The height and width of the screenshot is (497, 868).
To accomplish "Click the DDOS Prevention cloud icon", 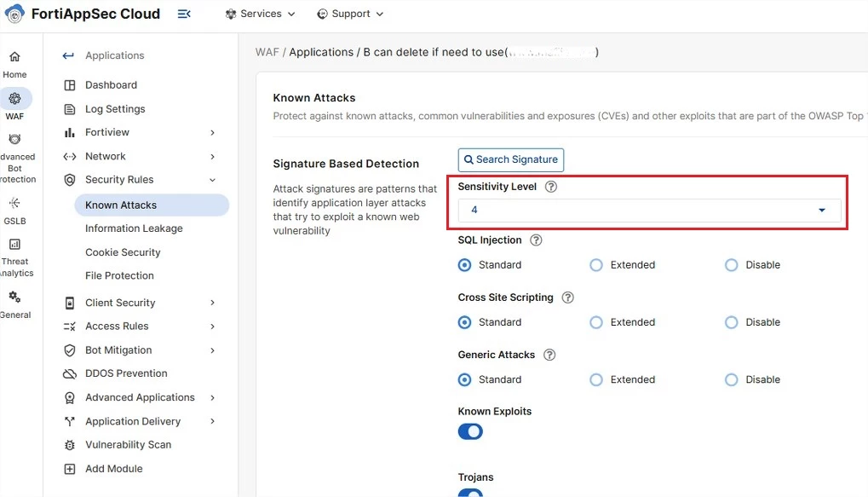I will click(70, 374).
